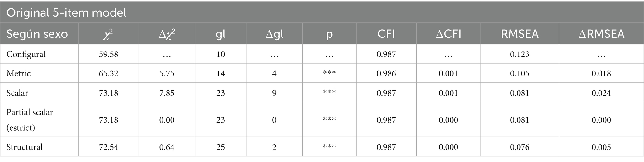Click the Structural row label
The width and height of the screenshot is (644, 162).
pos(24,147)
